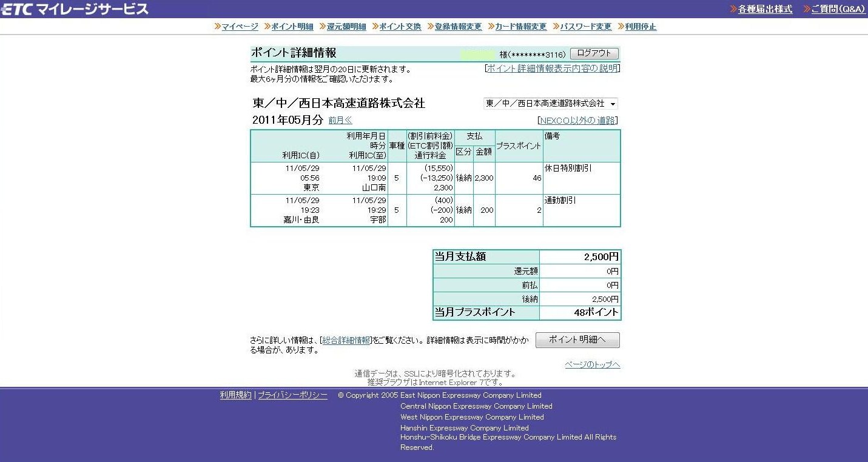Click the ログアウト button

[594, 53]
